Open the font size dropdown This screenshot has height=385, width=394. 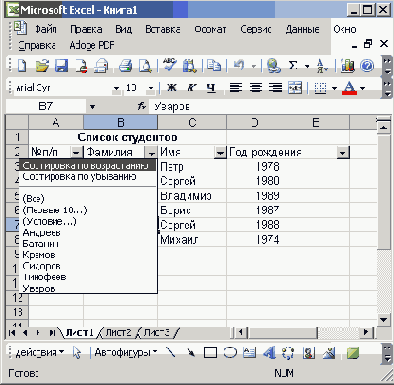point(151,88)
